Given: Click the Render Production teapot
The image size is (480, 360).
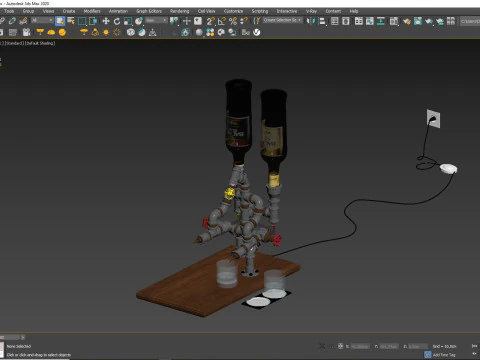Looking at the screenshot, I should click(429, 21).
